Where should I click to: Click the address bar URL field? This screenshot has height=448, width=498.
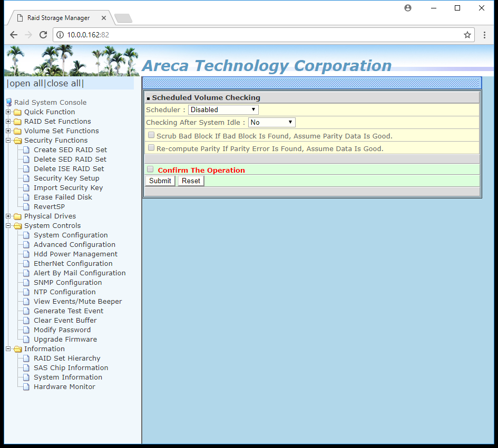click(x=263, y=35)
